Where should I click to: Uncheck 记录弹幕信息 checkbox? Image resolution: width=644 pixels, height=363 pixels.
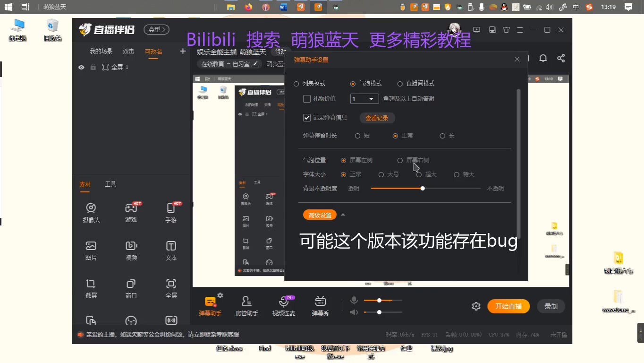pos(307,118)
